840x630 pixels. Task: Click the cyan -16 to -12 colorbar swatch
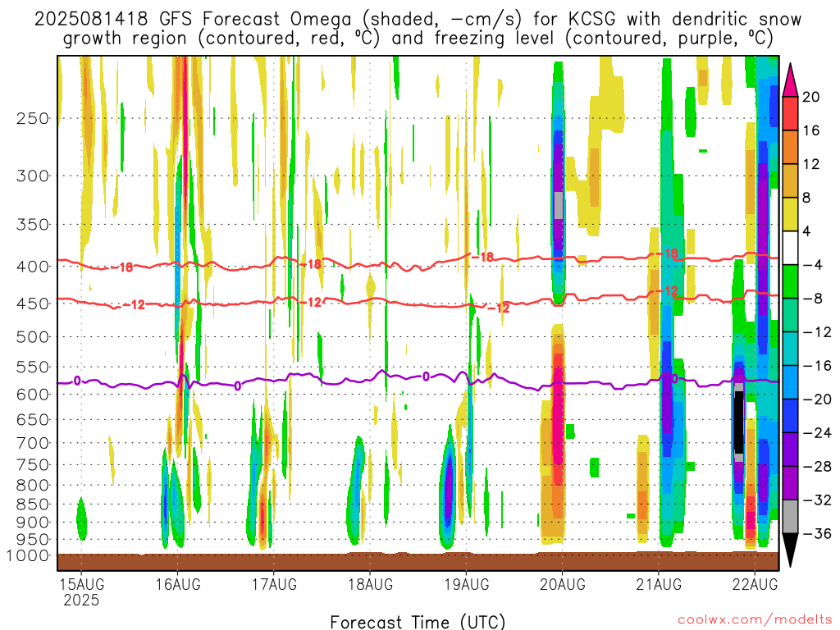point(790,349)
